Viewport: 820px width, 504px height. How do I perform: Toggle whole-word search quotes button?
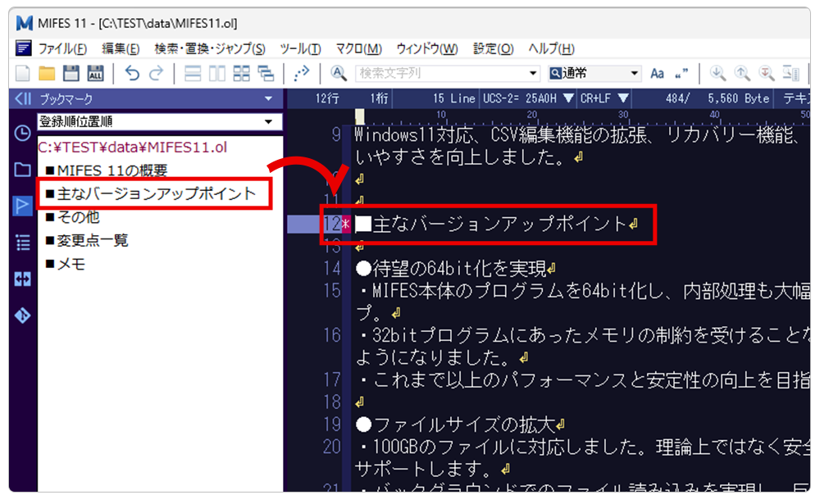click(681, 74)
